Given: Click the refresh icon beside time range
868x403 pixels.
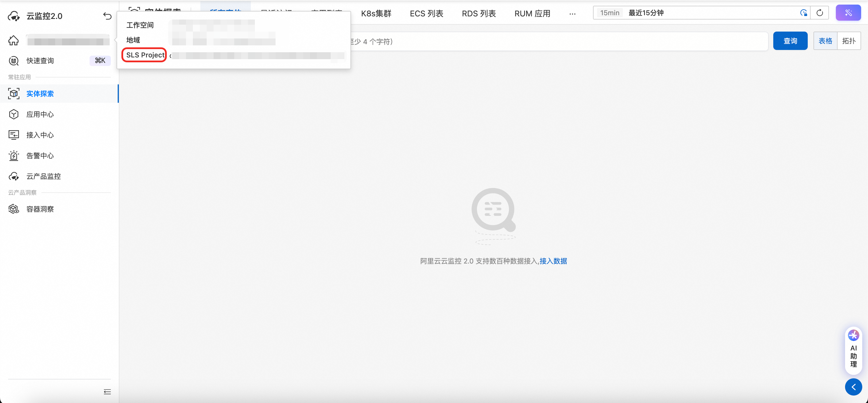Looking at the screenshot, I should coord(819,13).
